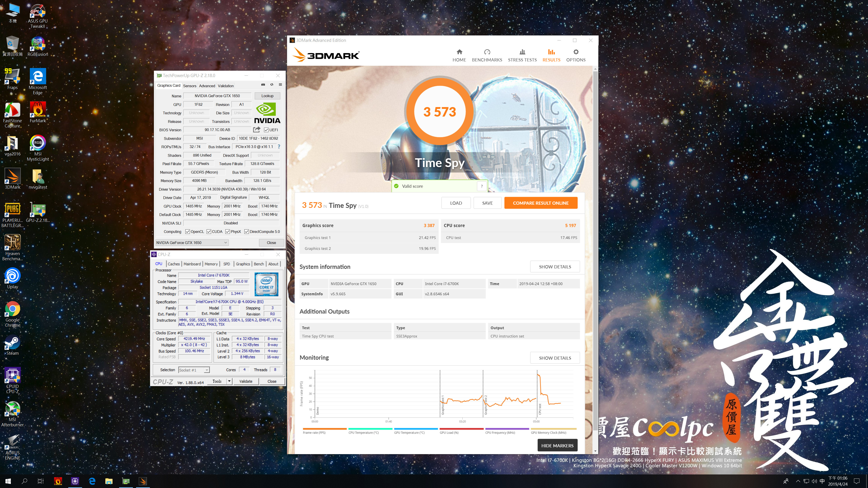Open Microsoft Edge desktop shortcut
The width and height of the screenshot is (868, 488).
(38, 81)
